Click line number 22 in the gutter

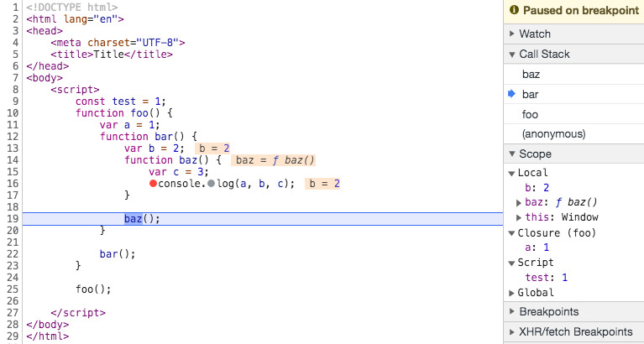[13, 254]
